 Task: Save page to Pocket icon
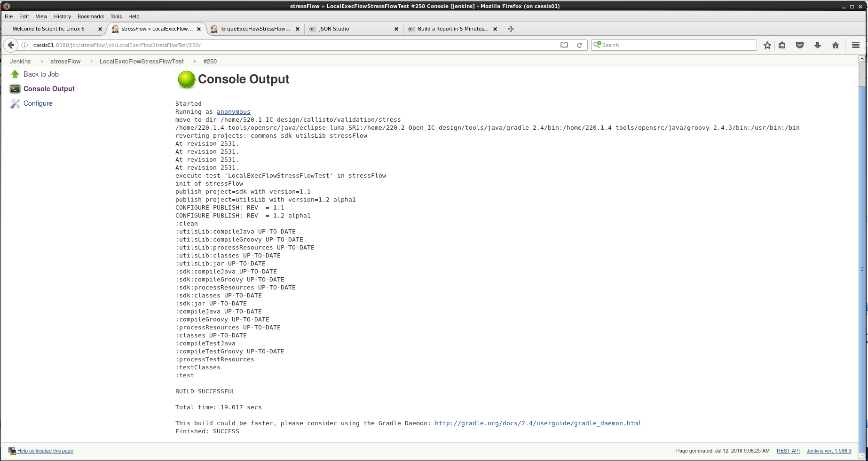pyautogui.click(x=800, y=45)
